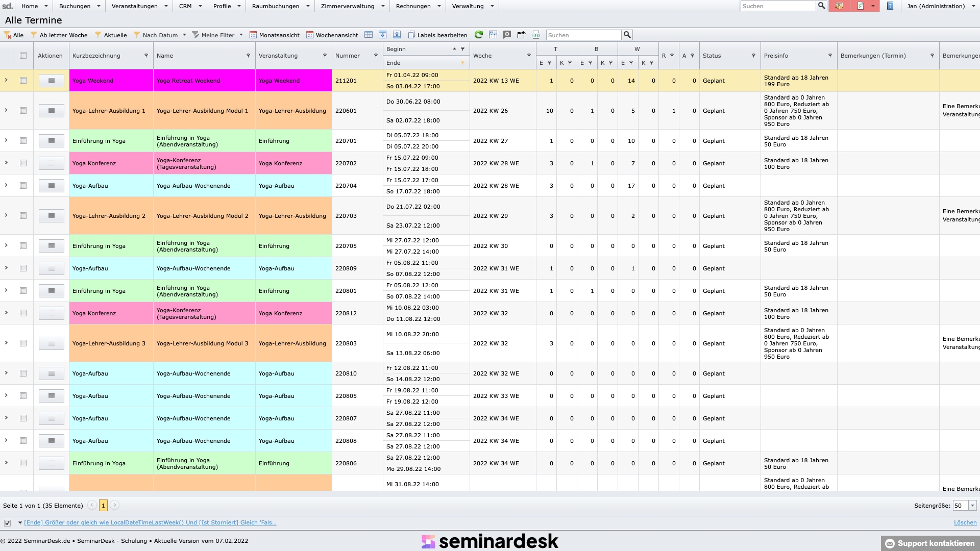Click the Löschen filter link
The width and height of the screenshot is (980, 551).
pos(965,522)
